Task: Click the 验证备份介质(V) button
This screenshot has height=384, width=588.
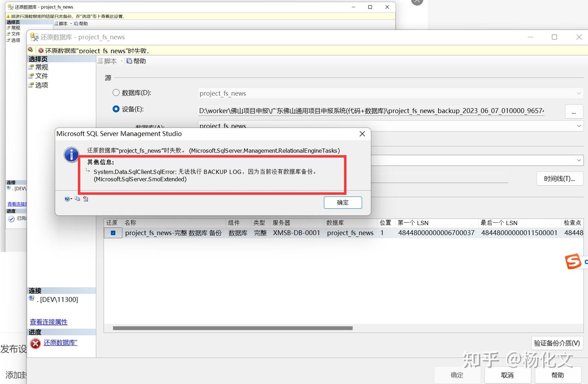Action: point(557,343)
